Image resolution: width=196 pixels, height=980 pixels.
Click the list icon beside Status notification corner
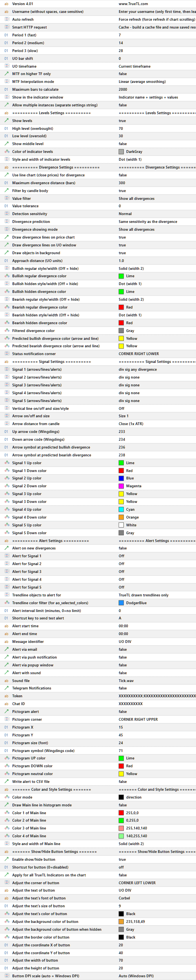point(6,354)
